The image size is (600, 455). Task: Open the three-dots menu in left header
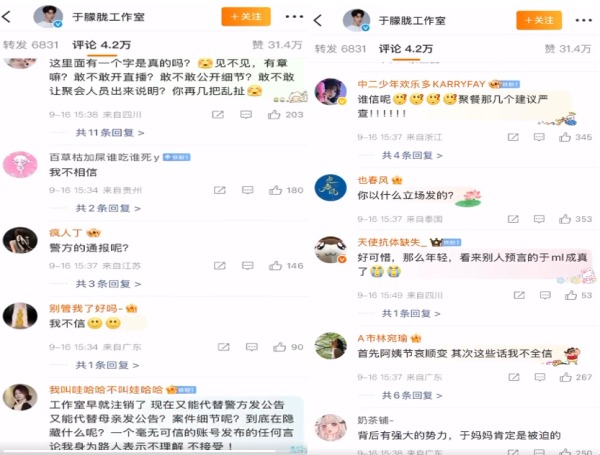[294, 17]
